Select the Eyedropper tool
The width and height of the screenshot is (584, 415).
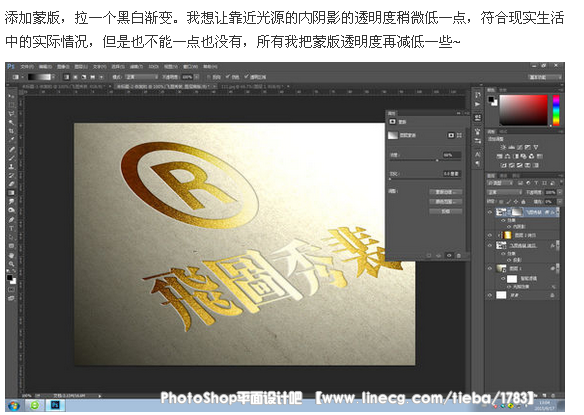pos(11,140)
